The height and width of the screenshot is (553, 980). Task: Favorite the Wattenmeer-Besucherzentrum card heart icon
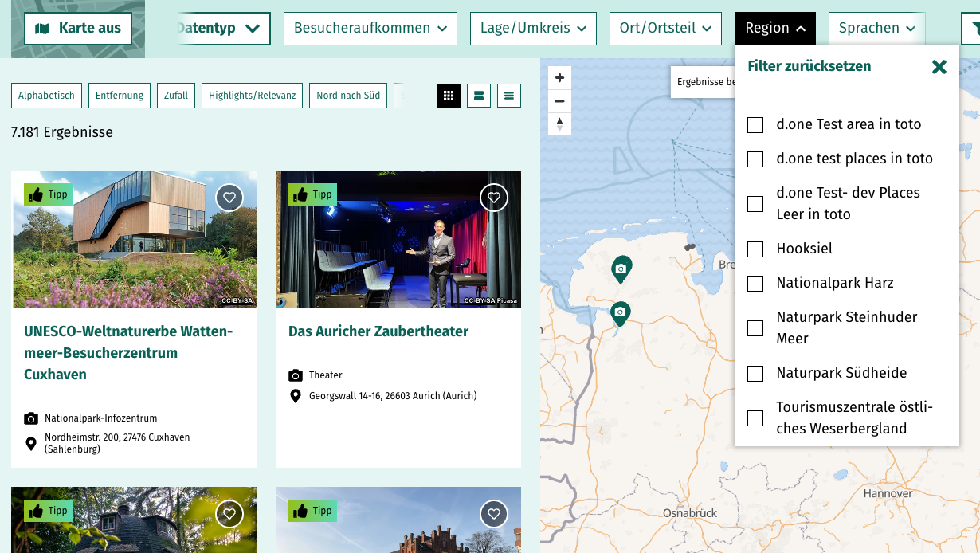click(229, 198)
